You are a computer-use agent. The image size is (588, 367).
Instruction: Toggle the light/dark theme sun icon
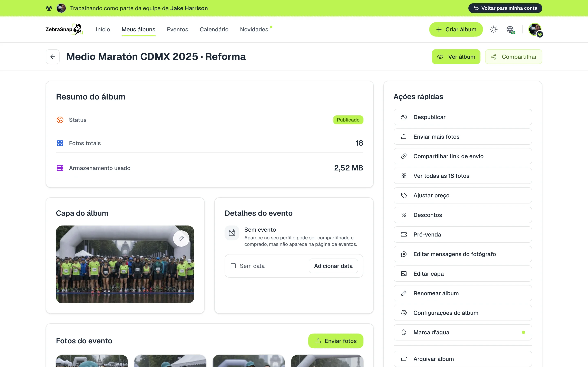[x=493, y=29]
